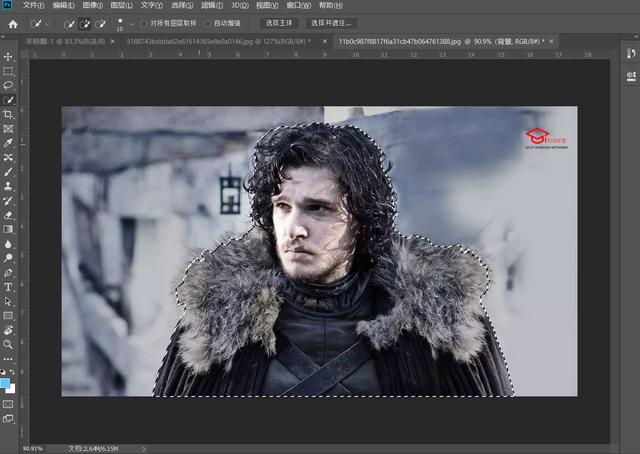
Task: Select the History Brush tool
Action: (x=8, y=200)
